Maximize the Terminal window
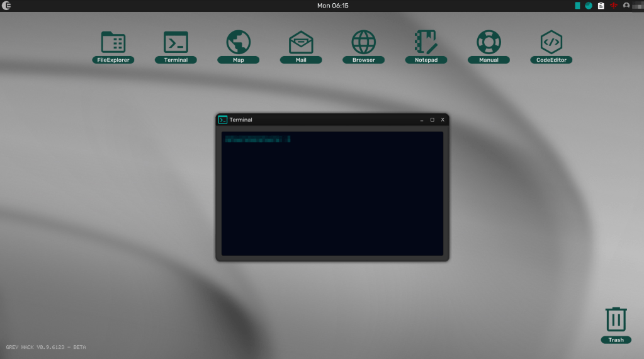 click(x=432, y=120)
